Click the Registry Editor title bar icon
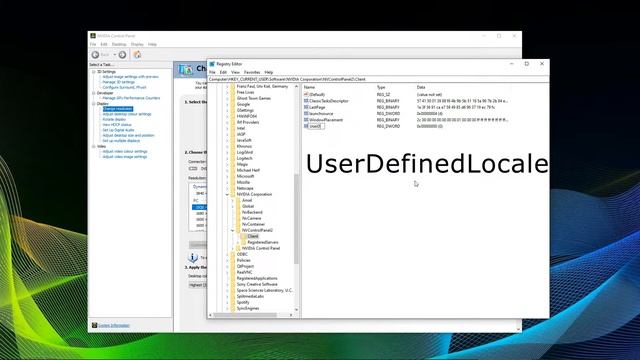This screenshot has height=360, width=640. click(x=212, y=64)
